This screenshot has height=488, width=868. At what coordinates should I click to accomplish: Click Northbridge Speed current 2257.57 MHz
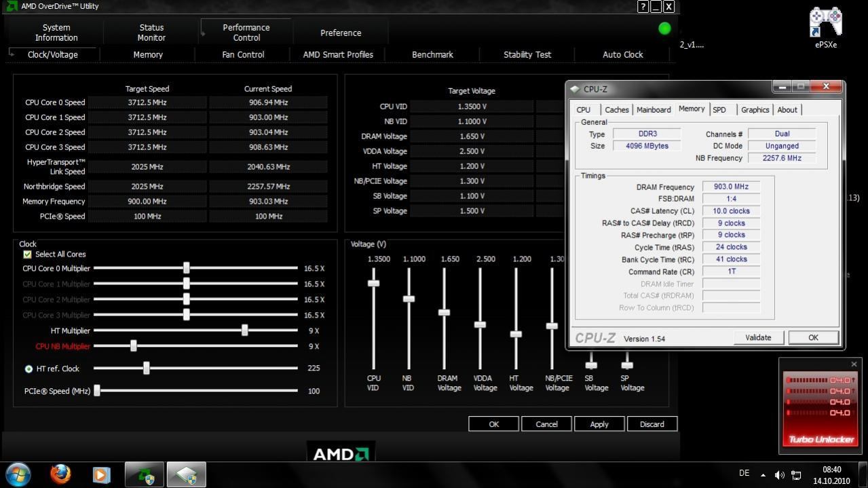(268, 187)
